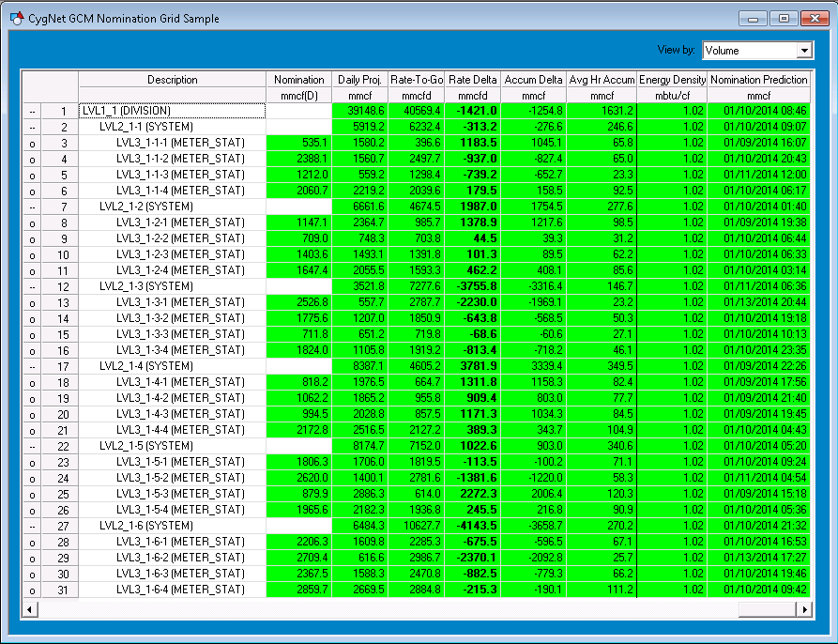
Task: Maximize the Nomination Grid Sample window
Action: coord(784,19)
